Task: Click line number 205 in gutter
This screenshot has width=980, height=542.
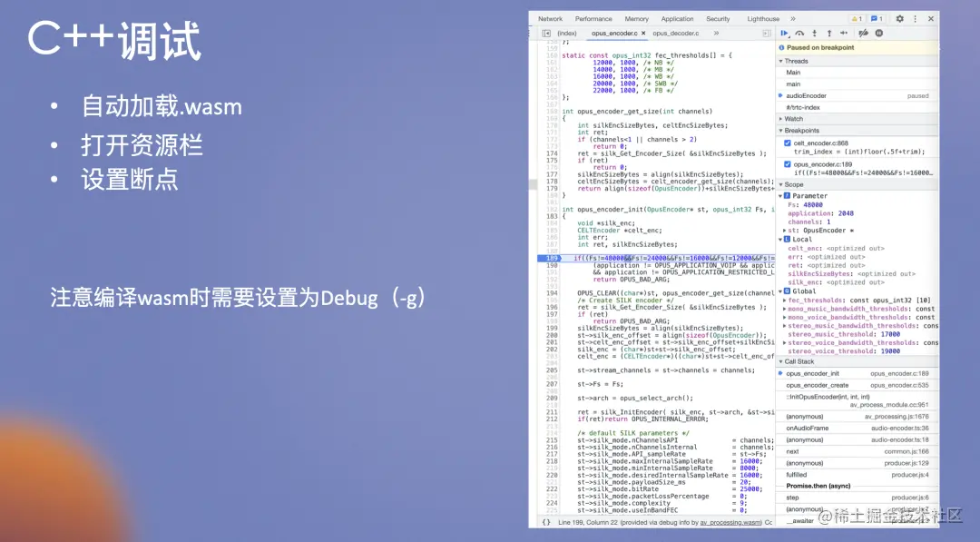Action: tap(552, 370)
